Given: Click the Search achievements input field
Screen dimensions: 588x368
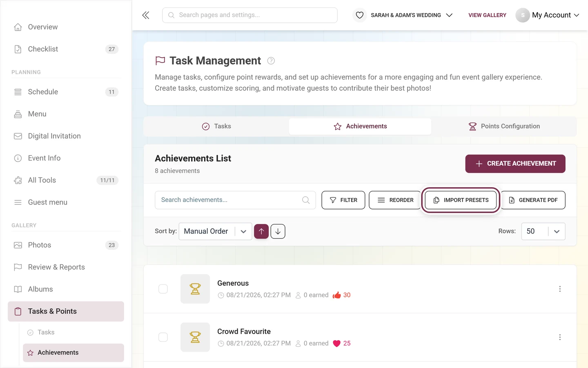Looking at the screenshot, I should tap(235, 200).
